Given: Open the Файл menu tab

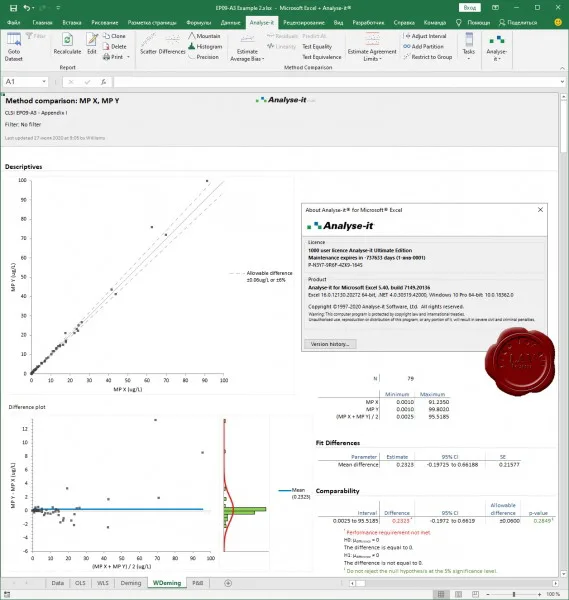Looking at the screenshot, I should [13, 23].
